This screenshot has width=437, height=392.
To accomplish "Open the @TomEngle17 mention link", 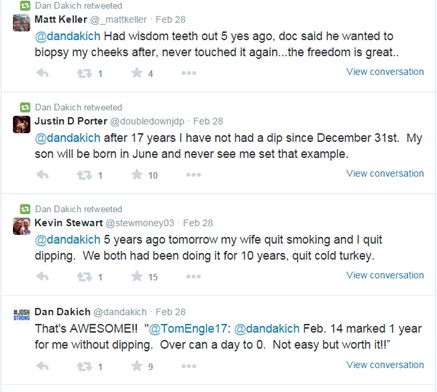I will 188,329.
